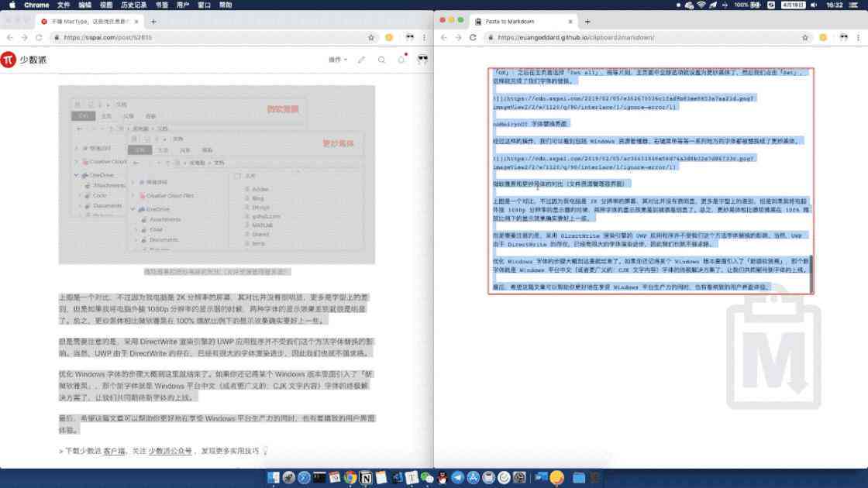The image size is (868, 488).
Task: Open Finder from the Dock
Action: [x=274, y=477]
